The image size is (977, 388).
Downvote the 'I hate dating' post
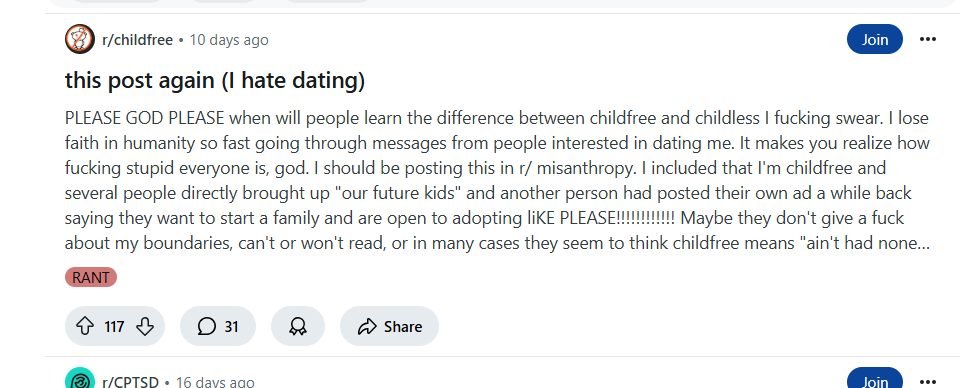click(145, 326)
